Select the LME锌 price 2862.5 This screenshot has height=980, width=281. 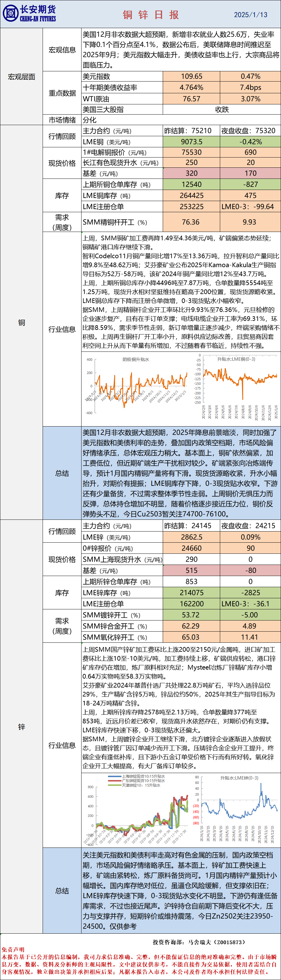(191, 537)
